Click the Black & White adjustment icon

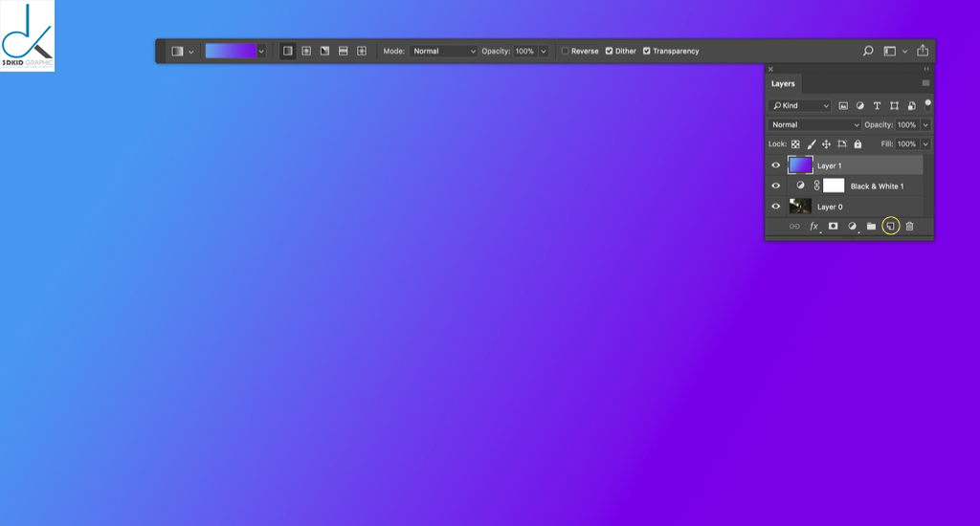(x=800, y=186)
